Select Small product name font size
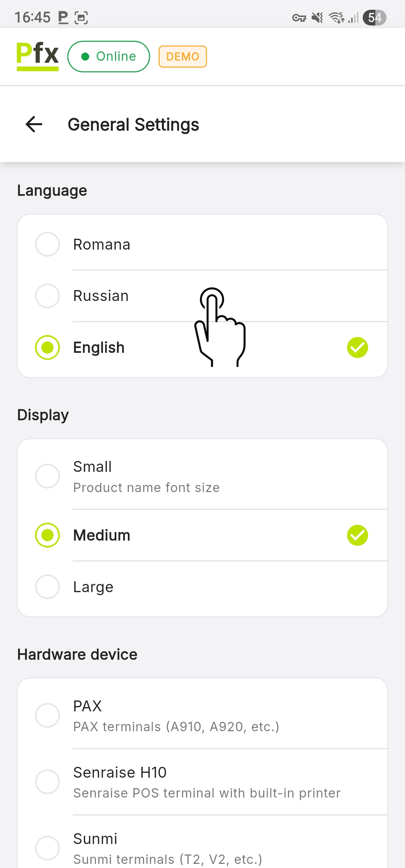 (48, 476)
